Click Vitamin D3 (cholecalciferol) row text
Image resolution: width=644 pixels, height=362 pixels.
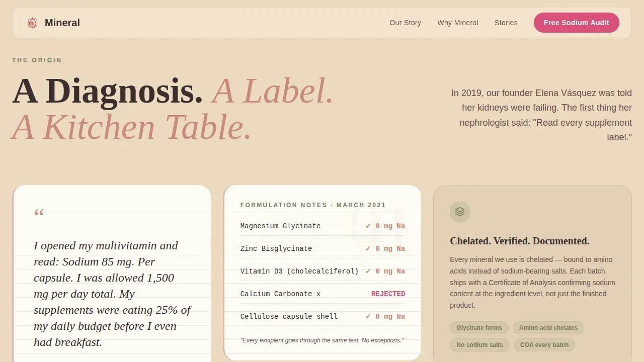click(x=299, y=271)
